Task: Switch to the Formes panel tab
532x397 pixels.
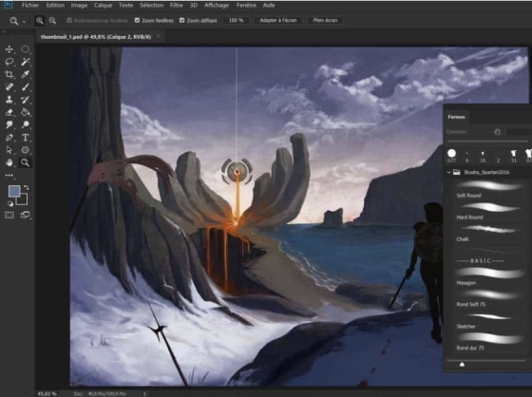Action: tap(456, 117)
